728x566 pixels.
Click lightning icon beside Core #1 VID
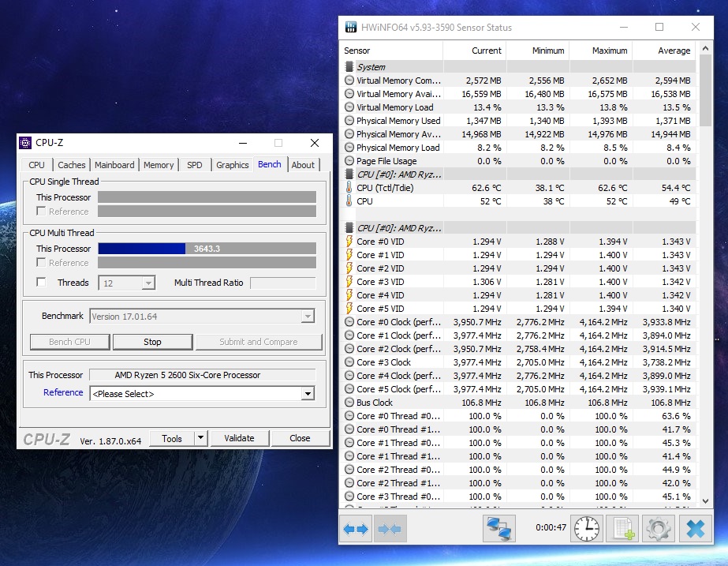(x=349, y=255)
